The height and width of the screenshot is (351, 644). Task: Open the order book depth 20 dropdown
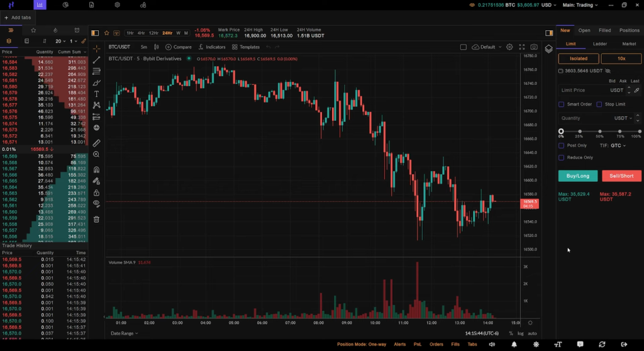point(60,41)
